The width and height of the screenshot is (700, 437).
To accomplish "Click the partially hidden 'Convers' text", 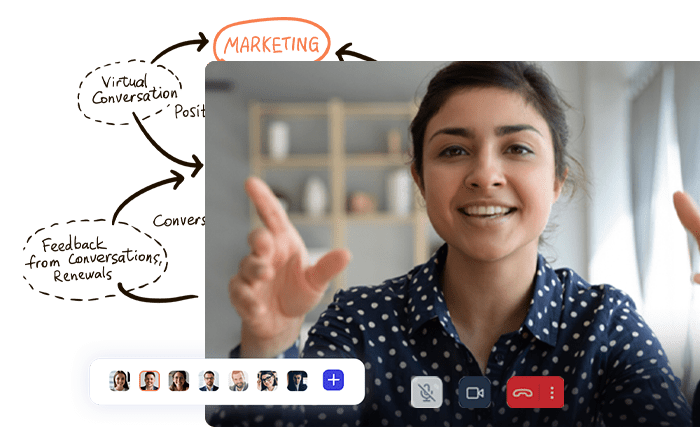I will (x=178, y=219).
